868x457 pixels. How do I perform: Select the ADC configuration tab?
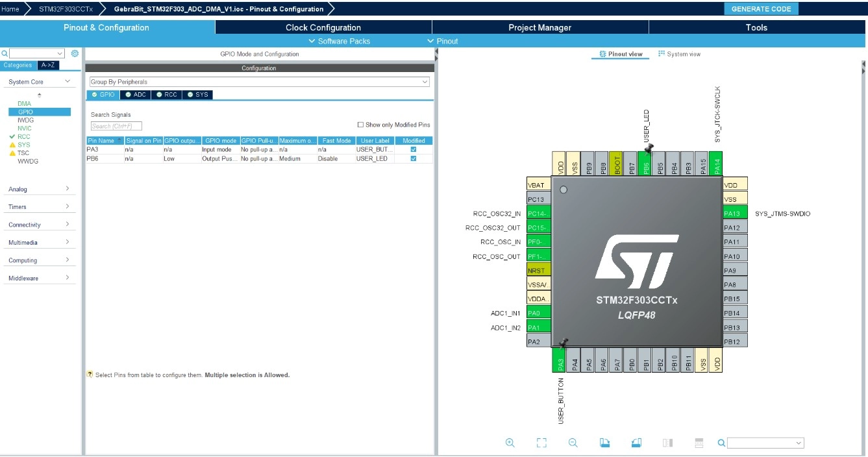pyautogui.click(x=135, y=95)
